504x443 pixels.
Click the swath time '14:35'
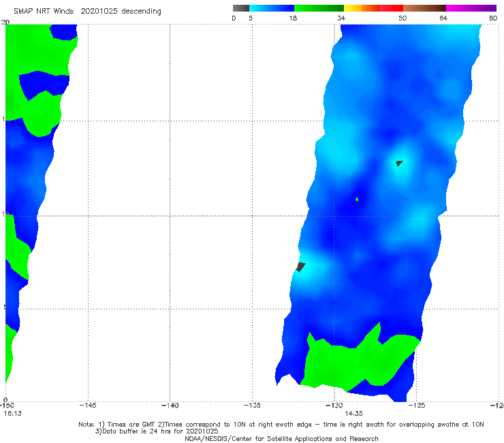pos(354,414)
